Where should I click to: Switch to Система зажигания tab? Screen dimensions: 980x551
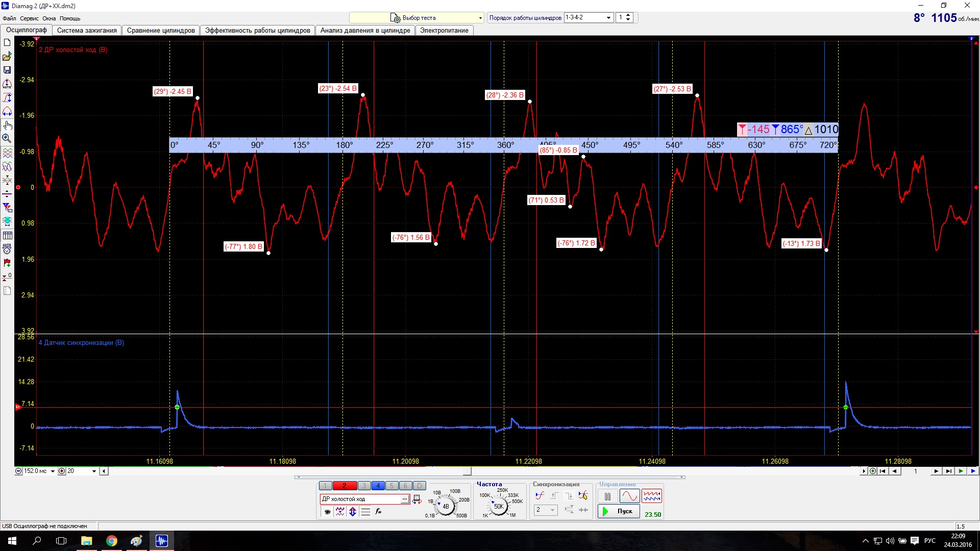pyautogui.click(x=87, y=31)
